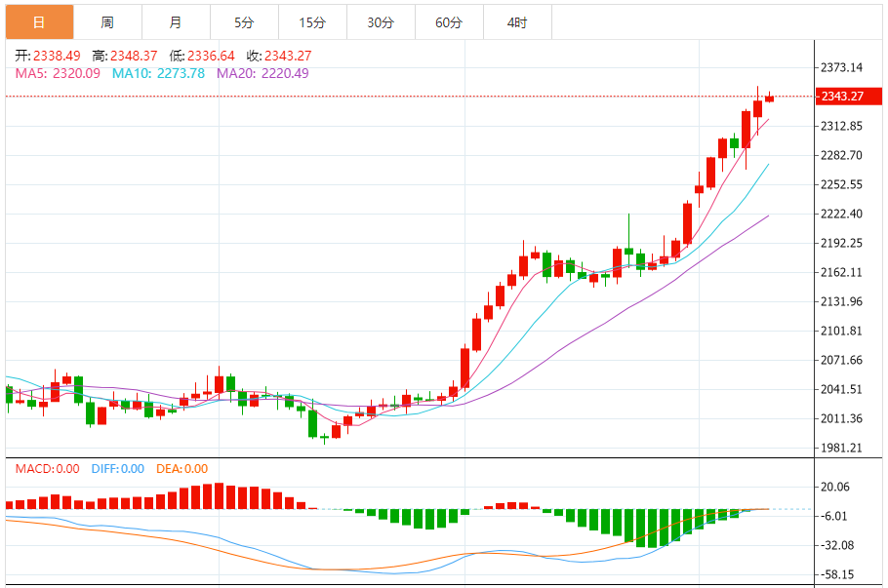The image size is (888, 588).
Task: Click the 2041.51 price axis label
Action: point(841,389)
